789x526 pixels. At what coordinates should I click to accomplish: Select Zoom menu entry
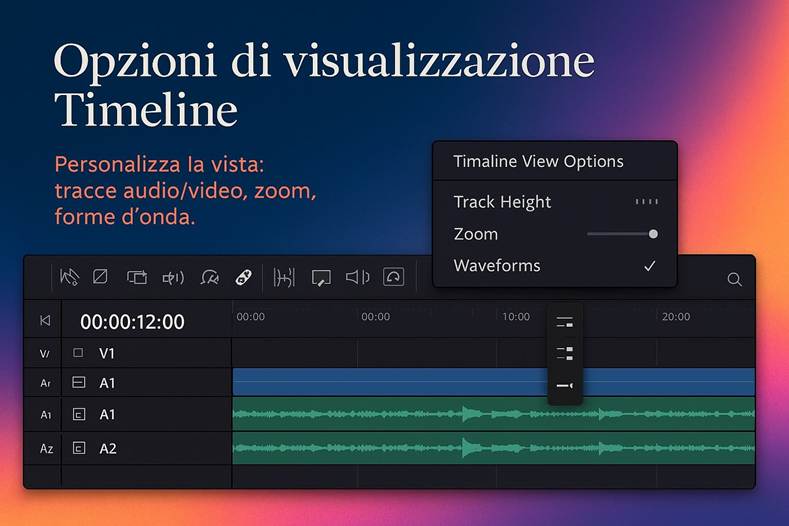tap(555, 234)
